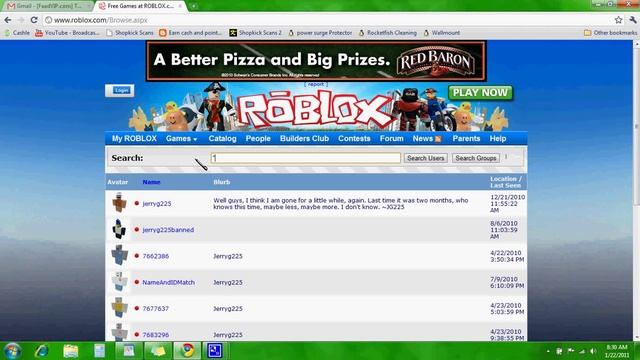Click into the Search text field
The width and height of the screenshot is (640, 360).
coord(305,158)
